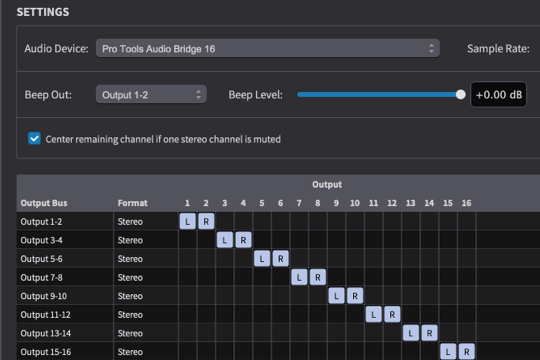Toggle the L cell for Output 9-10
Screen dimensions: 540x360
[x=336, y=296]
